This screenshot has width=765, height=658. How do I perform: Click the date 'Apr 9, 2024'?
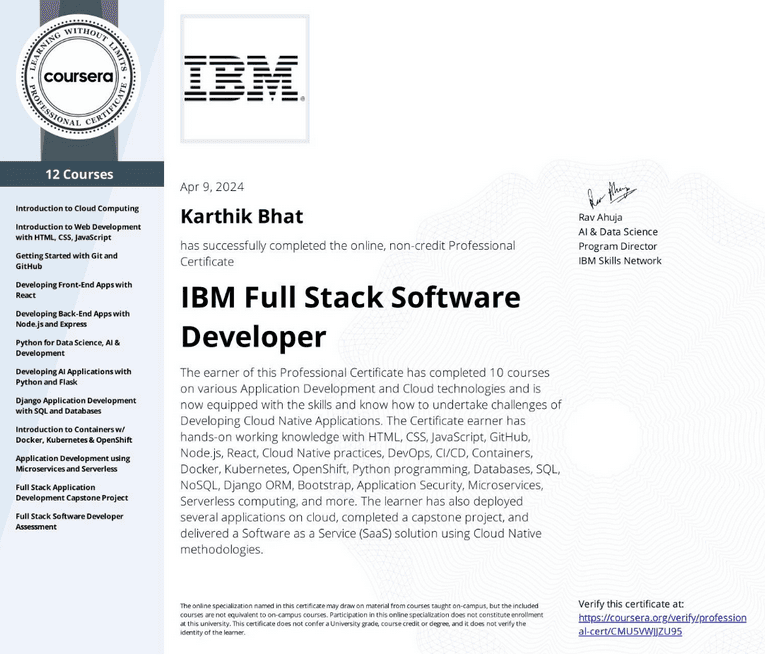tap(212, 187)
